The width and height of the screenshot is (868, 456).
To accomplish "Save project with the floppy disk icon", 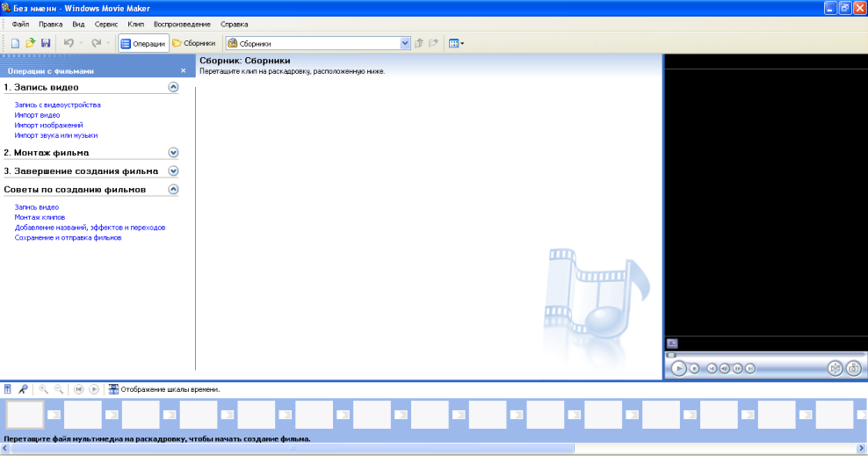I will (x=46, y=43).
